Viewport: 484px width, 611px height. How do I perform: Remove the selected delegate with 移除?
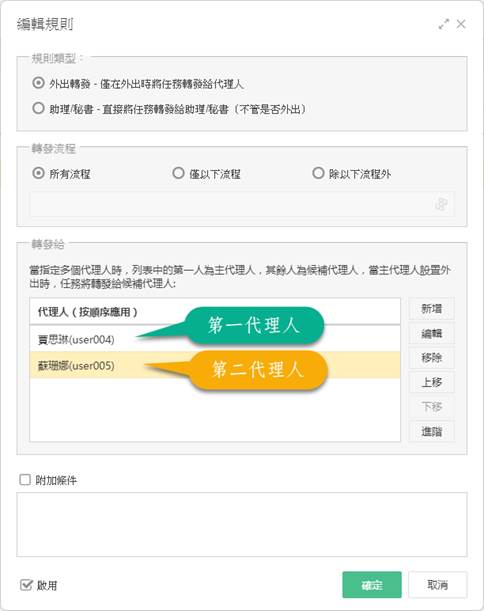(x=431, y=358)
